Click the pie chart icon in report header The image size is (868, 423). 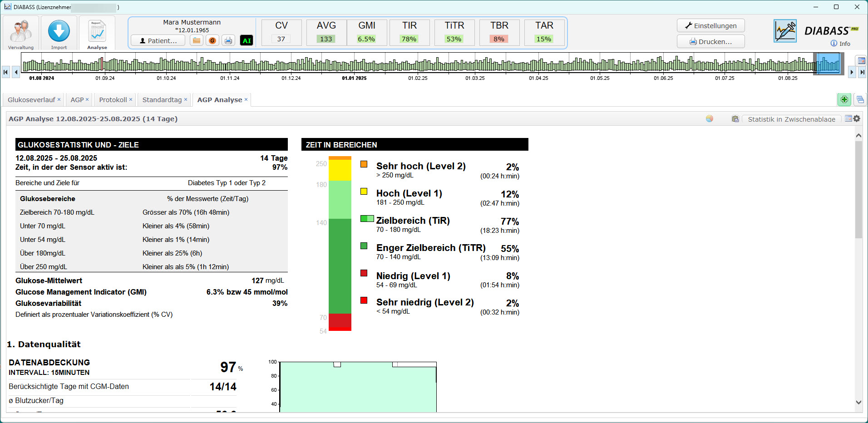[710, 118]
